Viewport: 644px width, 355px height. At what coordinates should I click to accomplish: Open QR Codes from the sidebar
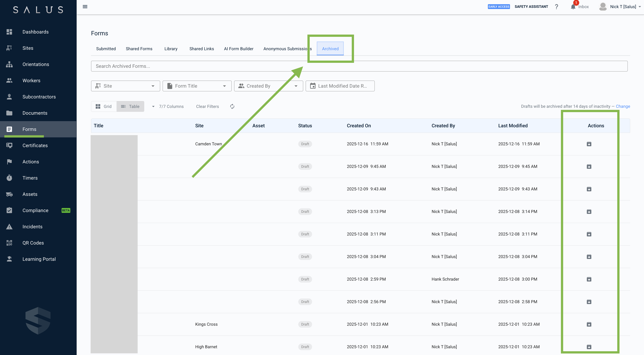(x=33, y=243)
